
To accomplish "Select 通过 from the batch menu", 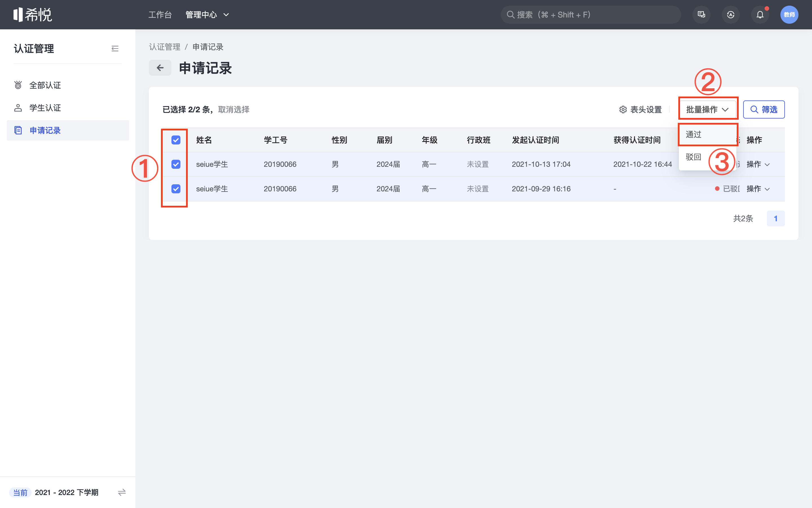I will (x=707, y=134).
